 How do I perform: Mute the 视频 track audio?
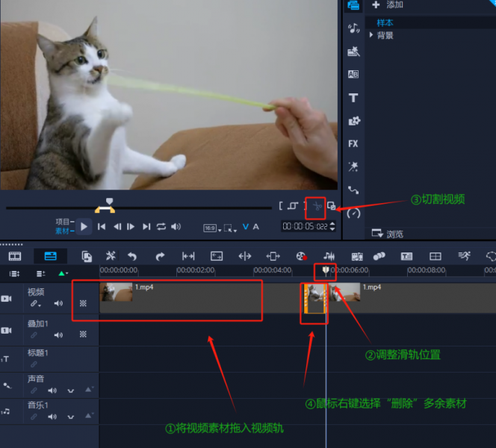click(58, 303)
